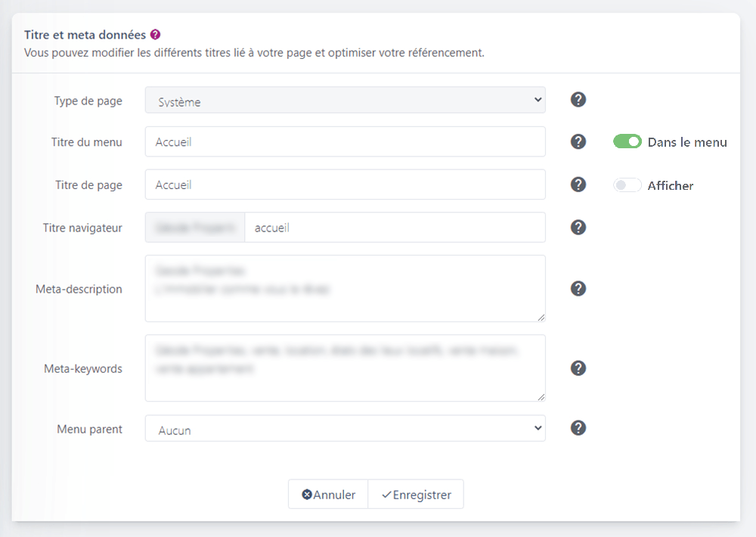The image size is (756, 537).
Task: Enable the Afficher toggle switch
Action: [x=627, y=185]
